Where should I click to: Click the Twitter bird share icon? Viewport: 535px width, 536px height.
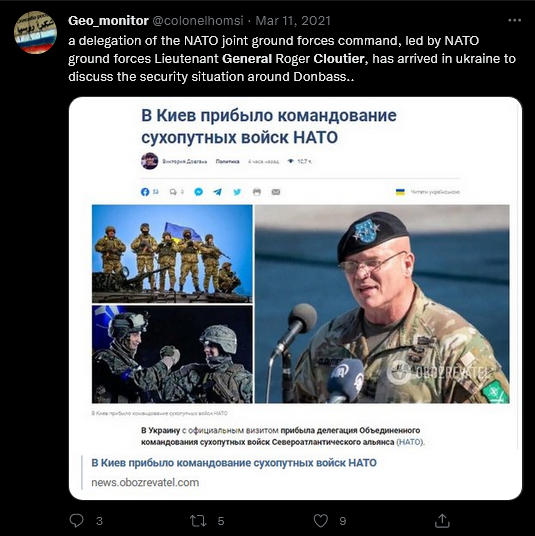(237, 192)
